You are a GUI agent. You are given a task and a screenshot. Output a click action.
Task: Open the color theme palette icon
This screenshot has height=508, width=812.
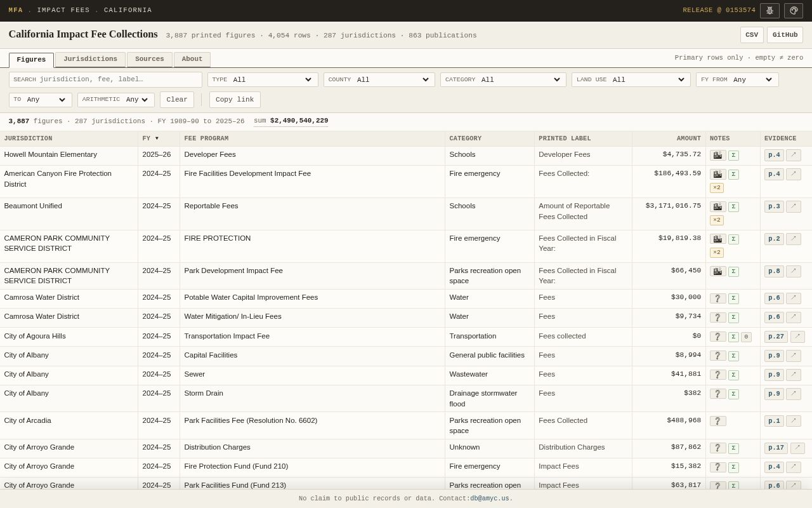pos(794,11)
